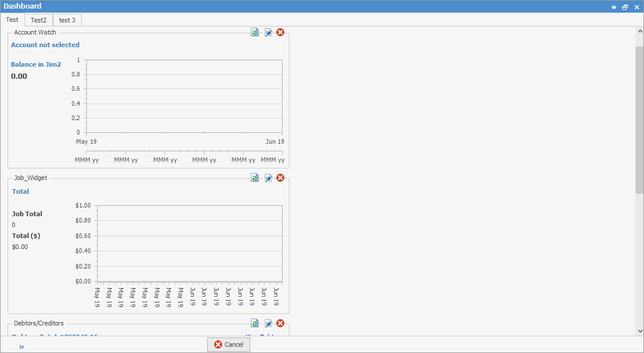This screenshot has height=353, width=644.
Task: Click the 'Account not selected' heading
Action: (45, 45)
